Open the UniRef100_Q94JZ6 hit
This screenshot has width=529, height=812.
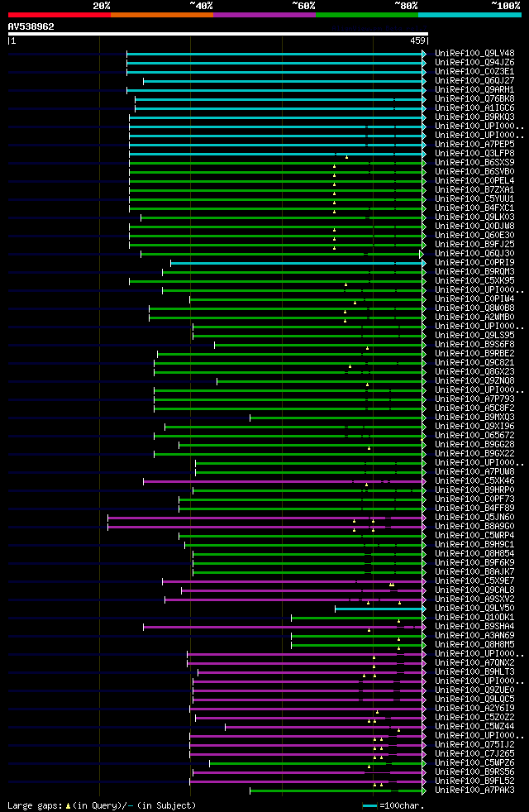474,63
